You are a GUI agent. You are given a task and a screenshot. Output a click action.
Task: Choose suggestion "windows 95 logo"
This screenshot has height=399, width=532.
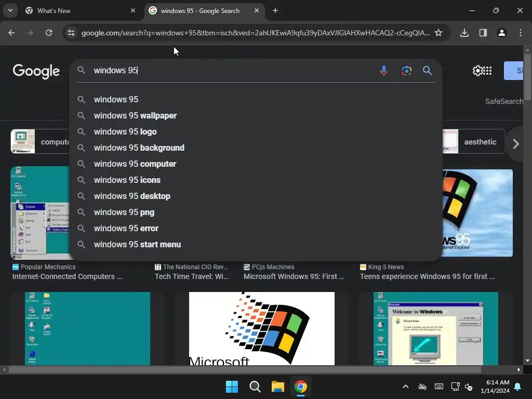click(x=256, y=131)
